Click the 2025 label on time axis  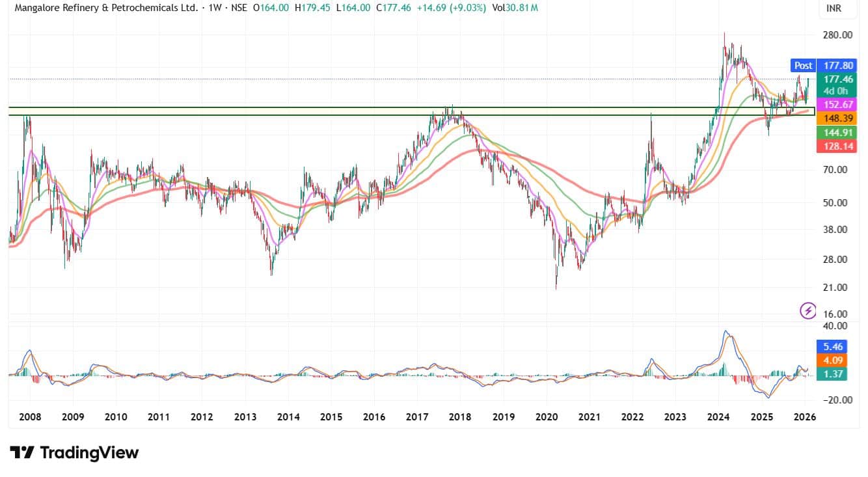pos(761,416)
